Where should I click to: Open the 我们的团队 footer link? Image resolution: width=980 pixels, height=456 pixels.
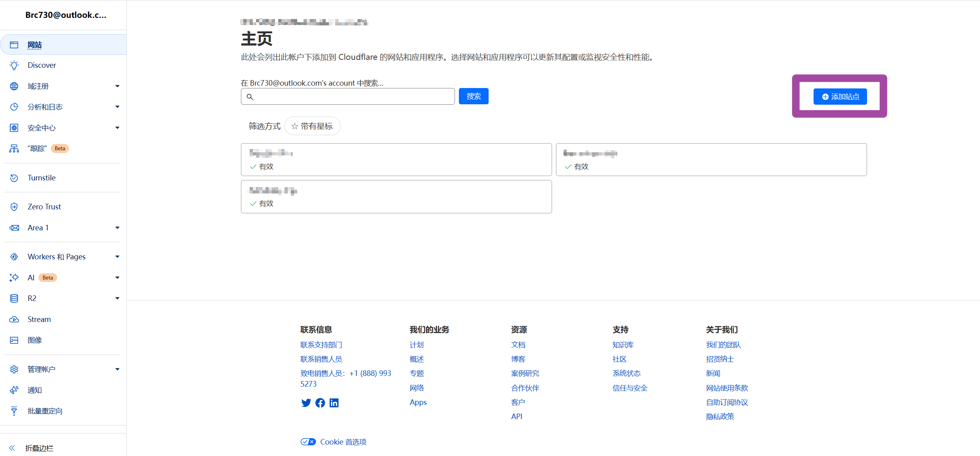point(724,345)
